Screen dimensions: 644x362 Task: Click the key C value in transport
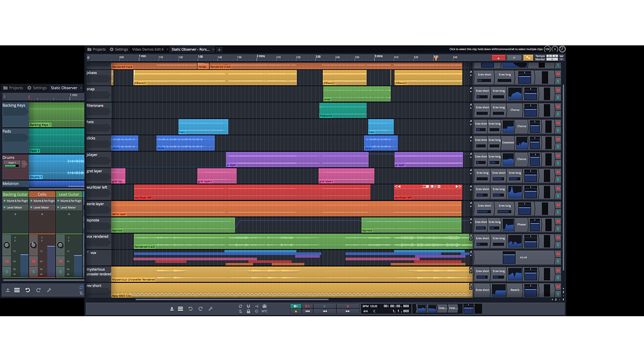tap(374, 311)
